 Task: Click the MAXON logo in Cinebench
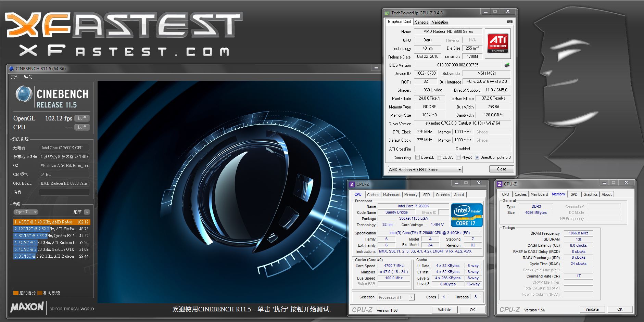pos(27,307)
